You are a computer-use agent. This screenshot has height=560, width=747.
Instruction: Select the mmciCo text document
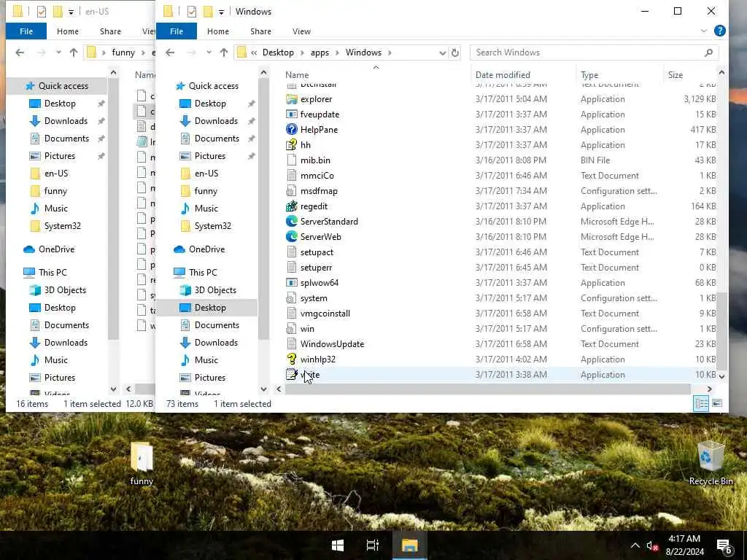pyautogui.click(x=317, y=175)
